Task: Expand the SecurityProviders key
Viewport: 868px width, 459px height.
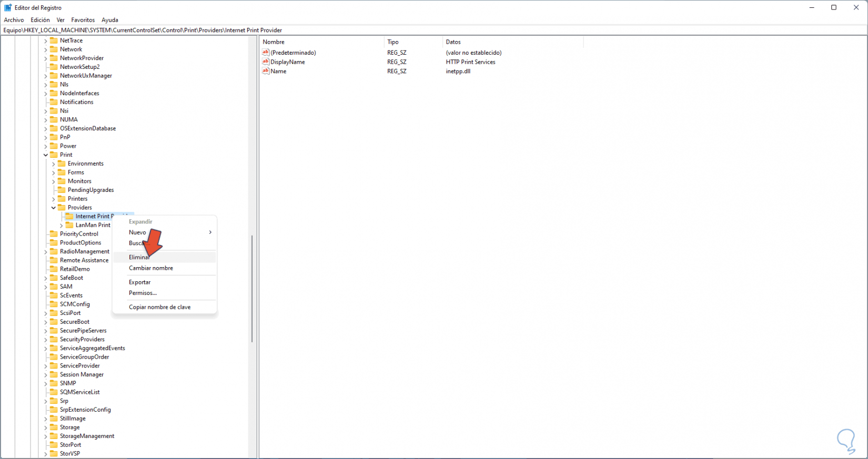Action: 46,340
